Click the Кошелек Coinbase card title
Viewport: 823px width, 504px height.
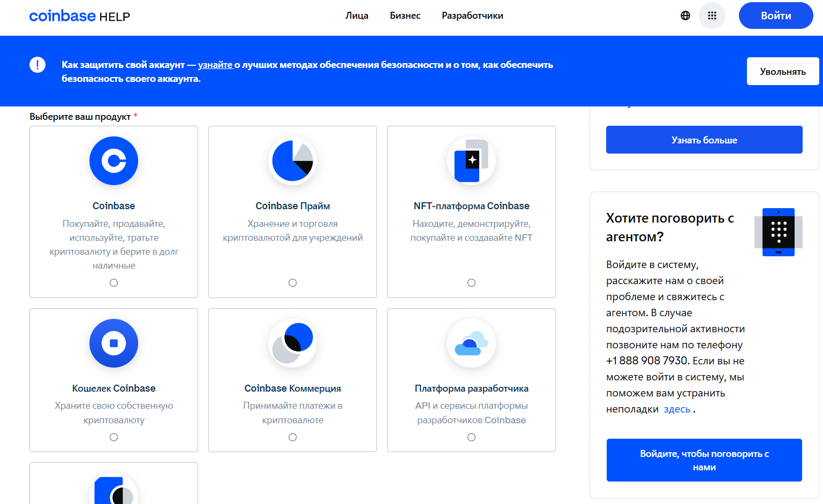114,388
